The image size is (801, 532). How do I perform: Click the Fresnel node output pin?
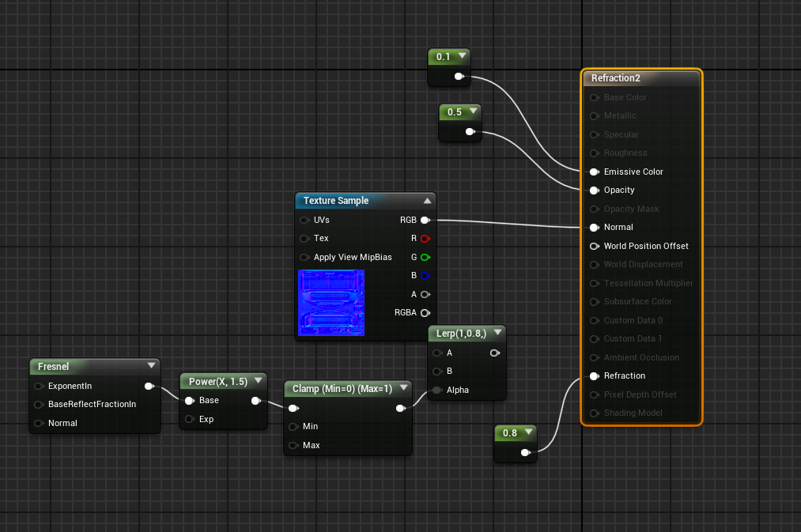tap(149, 387)
